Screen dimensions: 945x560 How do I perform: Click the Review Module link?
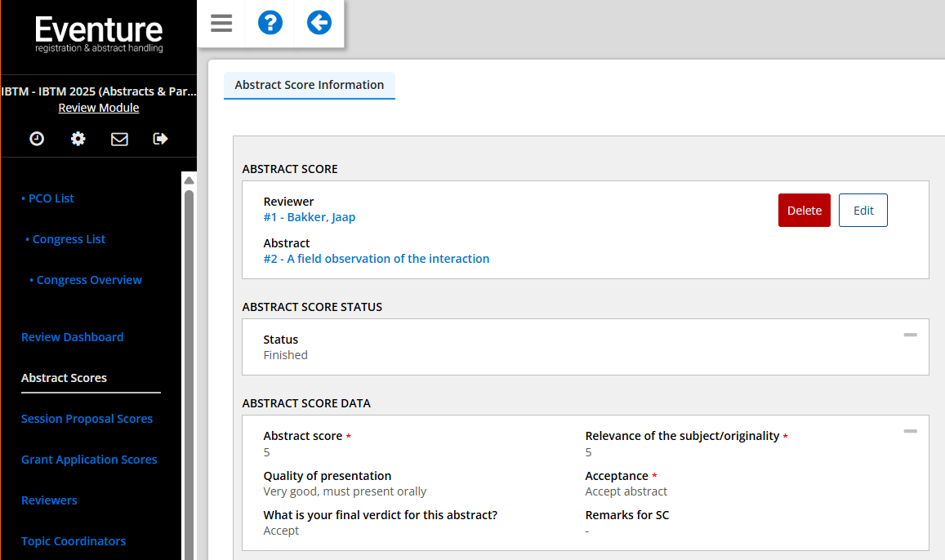pyautogui.click(x=99, y=108)
